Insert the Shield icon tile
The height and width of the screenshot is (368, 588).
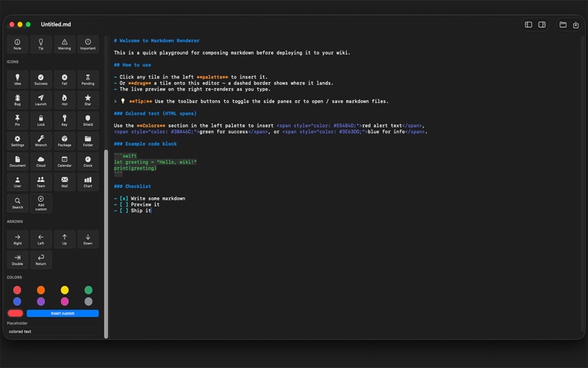pos(87,121)
